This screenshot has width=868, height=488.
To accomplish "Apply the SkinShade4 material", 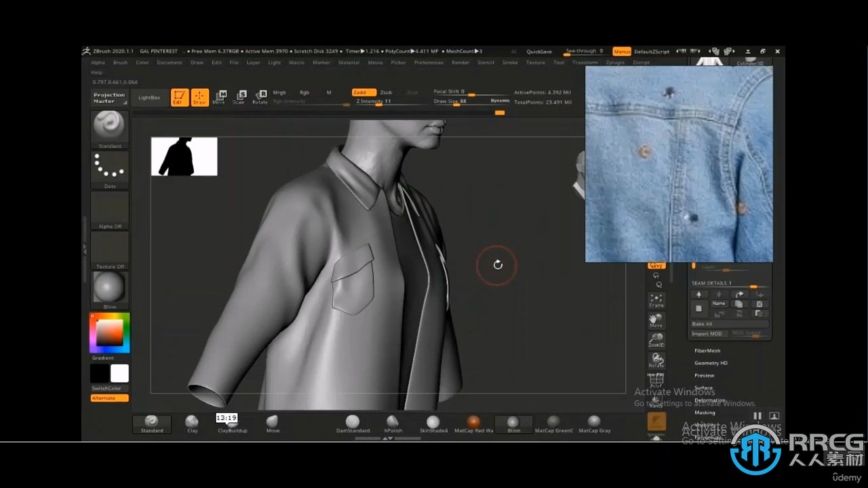I will pos(434,424).
